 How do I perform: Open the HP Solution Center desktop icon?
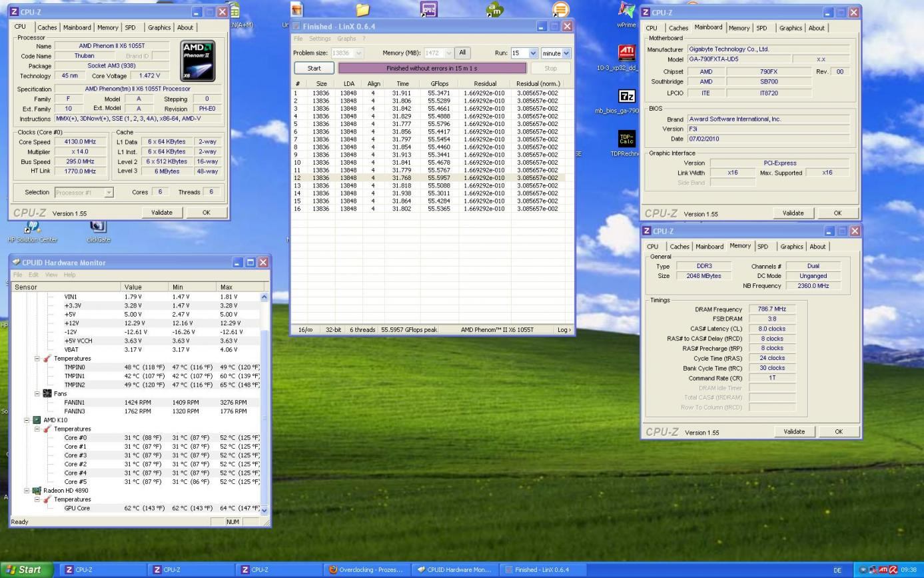tap(32, 227)
